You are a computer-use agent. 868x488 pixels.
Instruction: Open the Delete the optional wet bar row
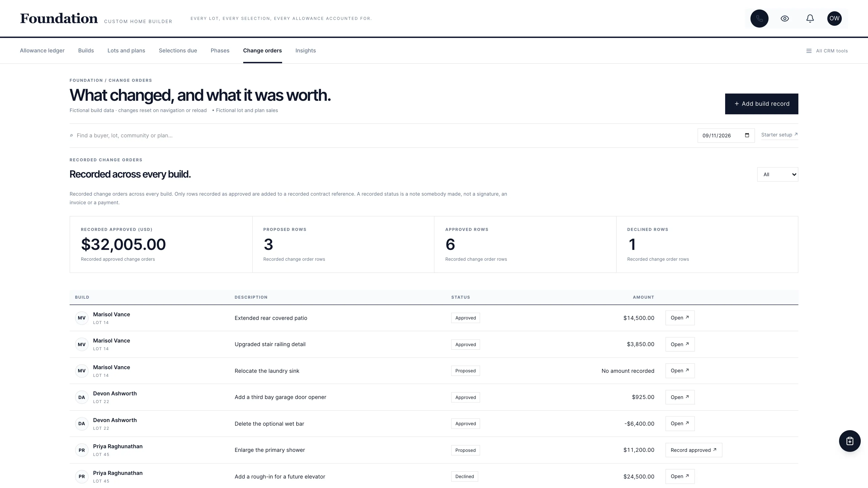pos(680,424)
